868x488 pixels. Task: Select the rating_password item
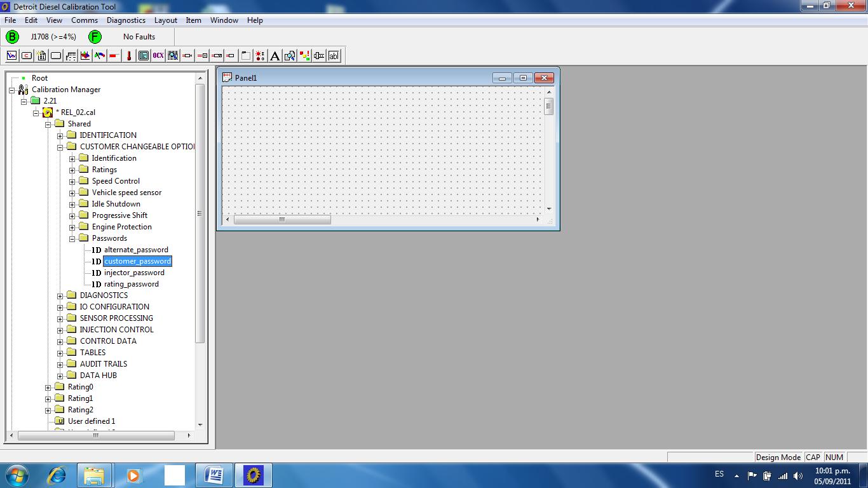pyautogui.click(x=132, y=284)
